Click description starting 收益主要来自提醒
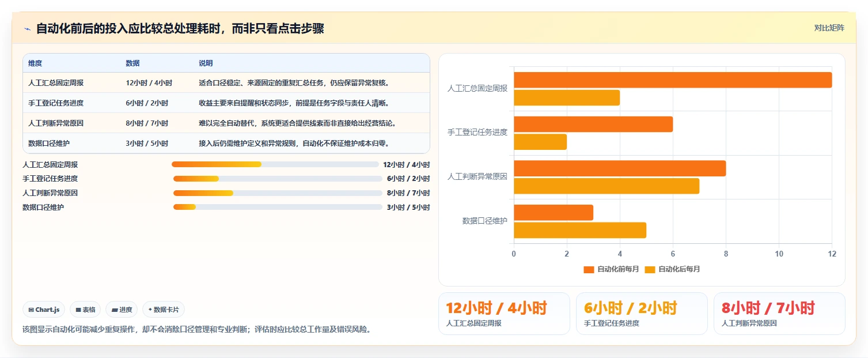Screen dimensions: 868x358 pos(295,103)
